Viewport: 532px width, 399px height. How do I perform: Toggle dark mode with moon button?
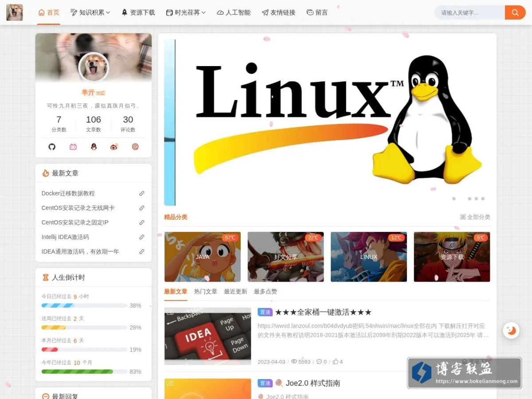(x=511, y=330)
